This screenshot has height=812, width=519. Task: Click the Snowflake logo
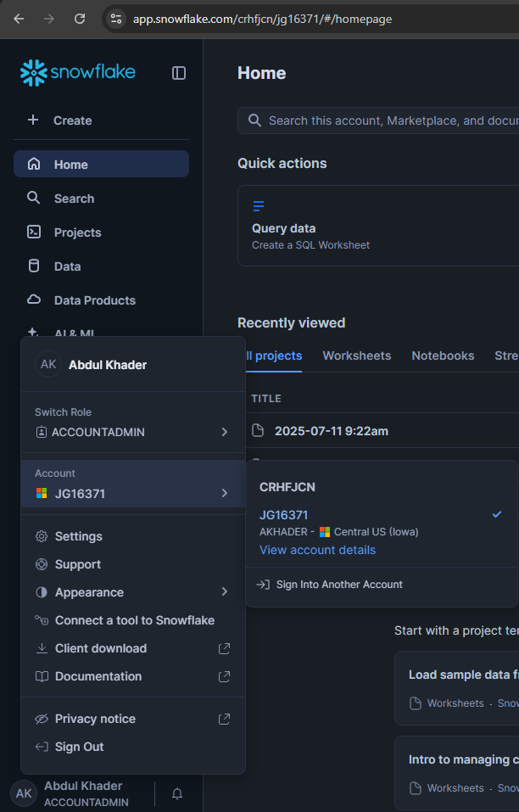point(77,73)
